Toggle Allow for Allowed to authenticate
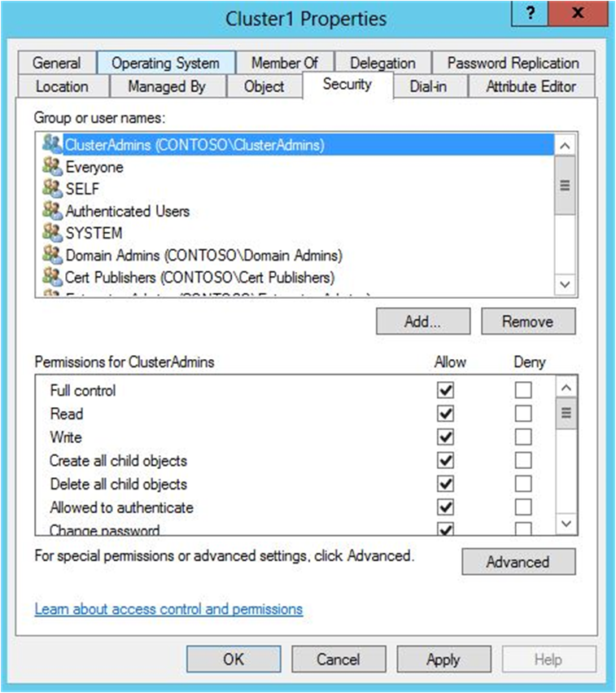616x693 pixels. pos(446,507)
